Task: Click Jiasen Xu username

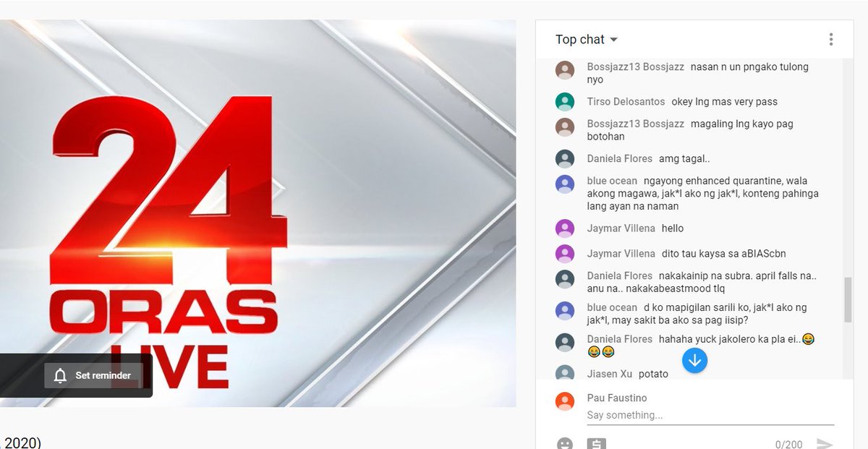Action: [x=610, y=374]
